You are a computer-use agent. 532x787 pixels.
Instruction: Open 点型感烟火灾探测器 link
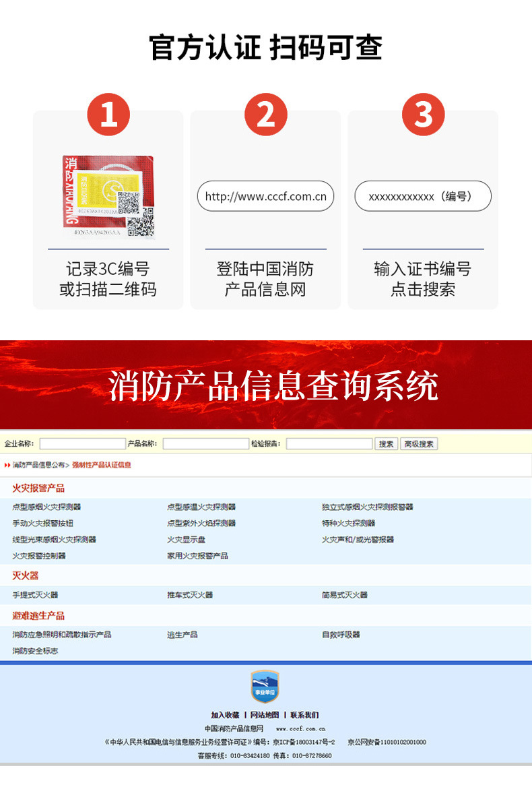click(x=46, y=507)
